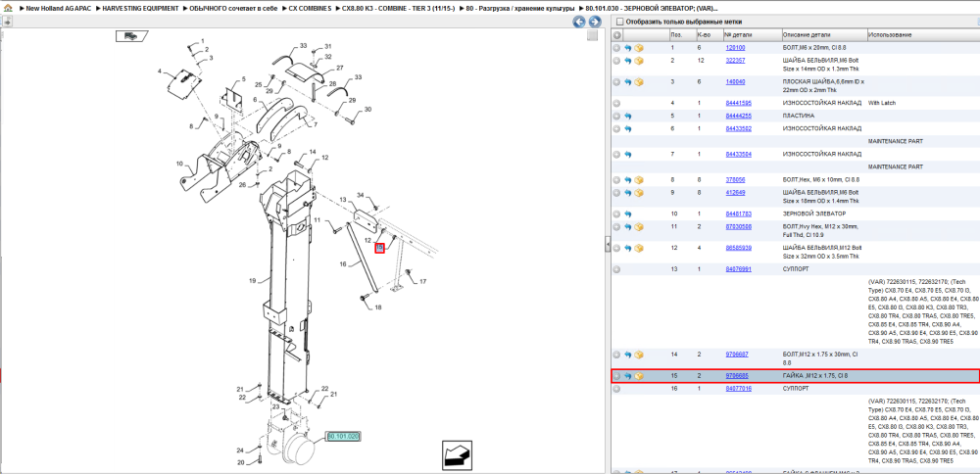Select highlighted callout 15 on the diagram
Screen dimensions: 980x474
(379, 248)
